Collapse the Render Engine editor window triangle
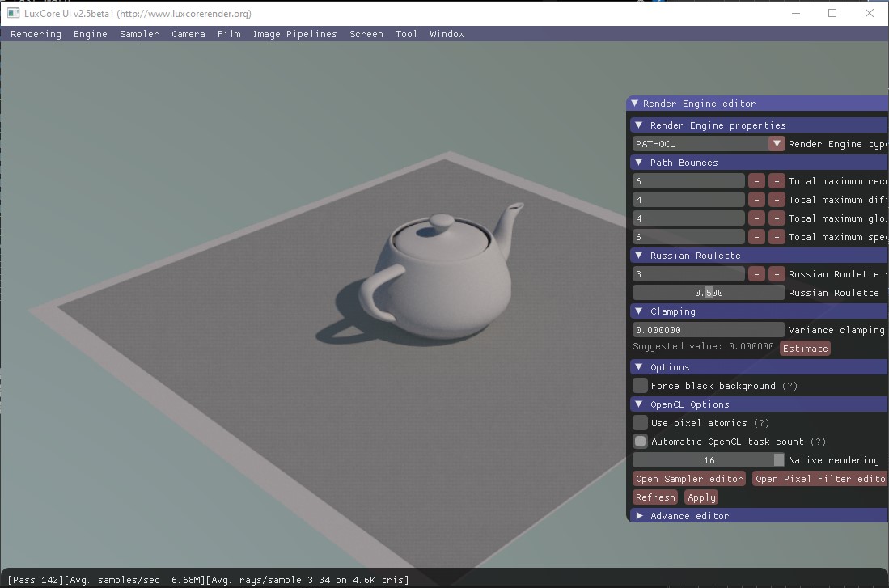Screen dimensions: 889x588 click(635, 104)
